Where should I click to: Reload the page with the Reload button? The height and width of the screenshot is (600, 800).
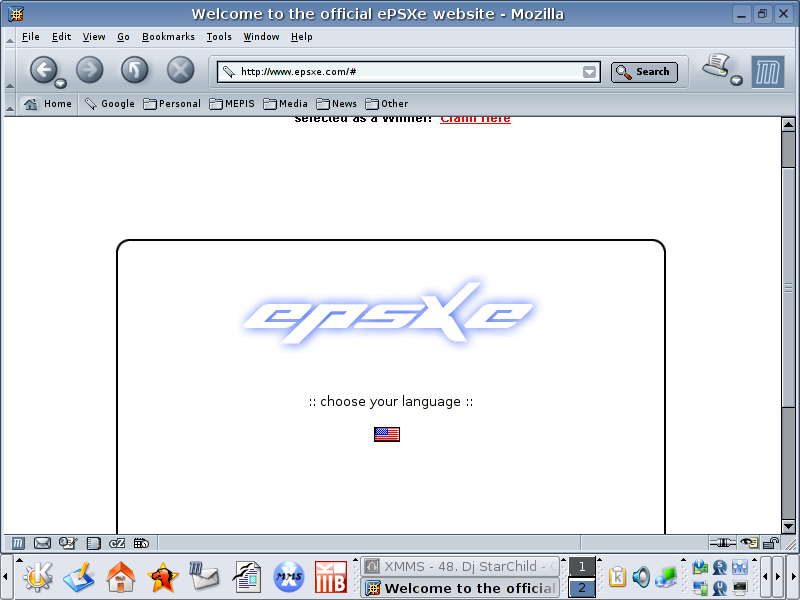[135, 70]
